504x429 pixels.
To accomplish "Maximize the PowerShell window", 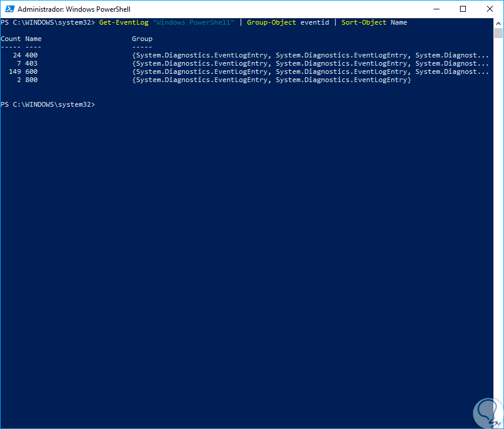I will (463, 9).
